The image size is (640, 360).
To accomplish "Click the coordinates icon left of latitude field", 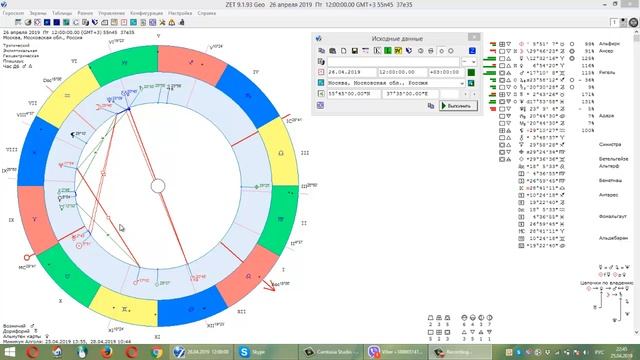I will (321, 94).
